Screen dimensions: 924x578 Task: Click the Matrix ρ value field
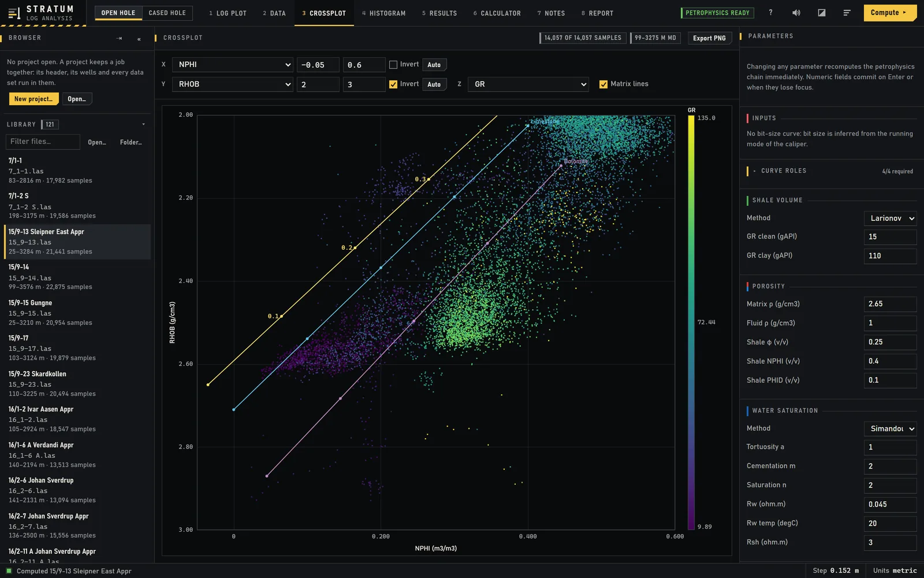tap(890, 304)
